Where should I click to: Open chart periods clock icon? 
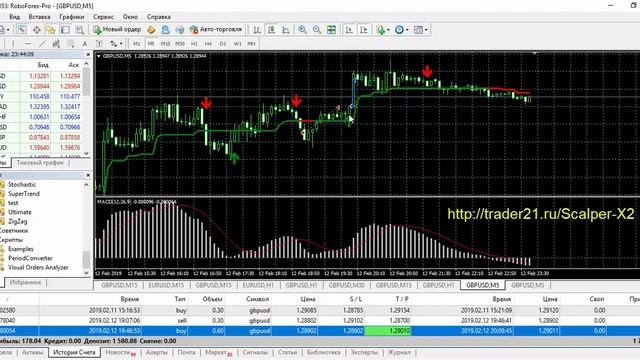(399, 29)
